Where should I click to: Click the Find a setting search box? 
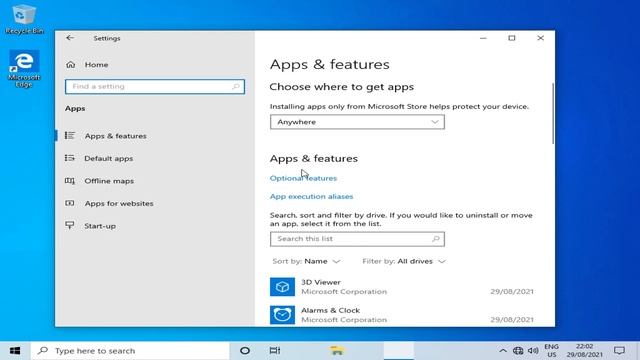(x=155, y=87)
